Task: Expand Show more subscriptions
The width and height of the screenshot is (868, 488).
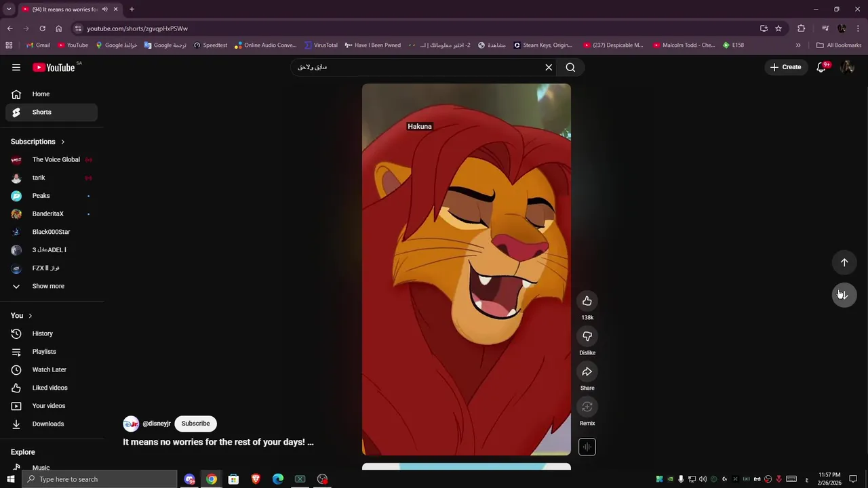Action: click(48, 286)
